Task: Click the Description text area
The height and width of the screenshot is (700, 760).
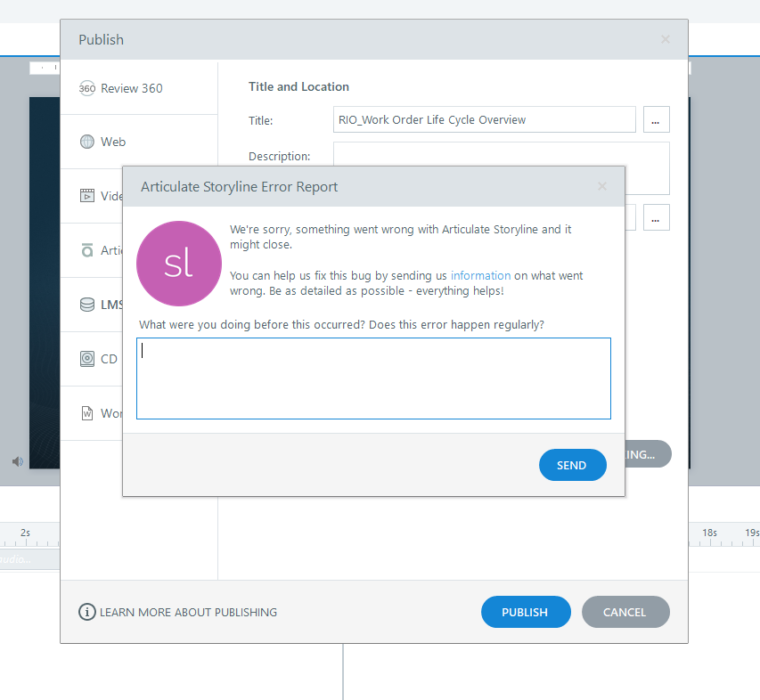Action: coord(502,154)
